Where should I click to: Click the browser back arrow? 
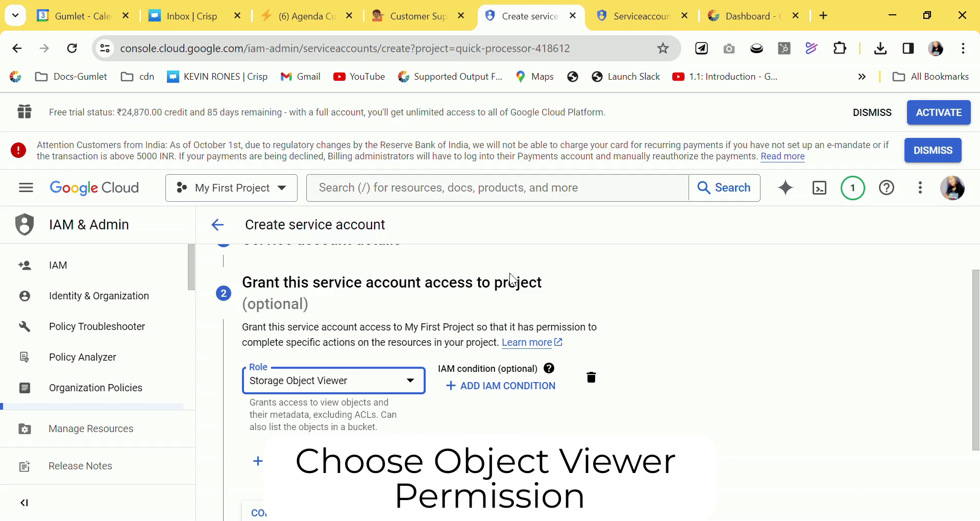(17, 49)
